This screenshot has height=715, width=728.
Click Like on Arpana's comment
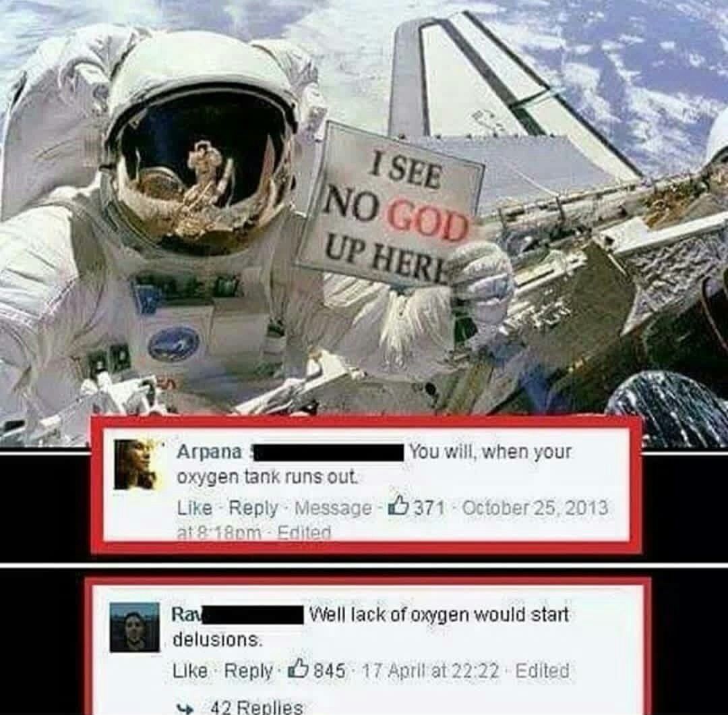(195, 508)
